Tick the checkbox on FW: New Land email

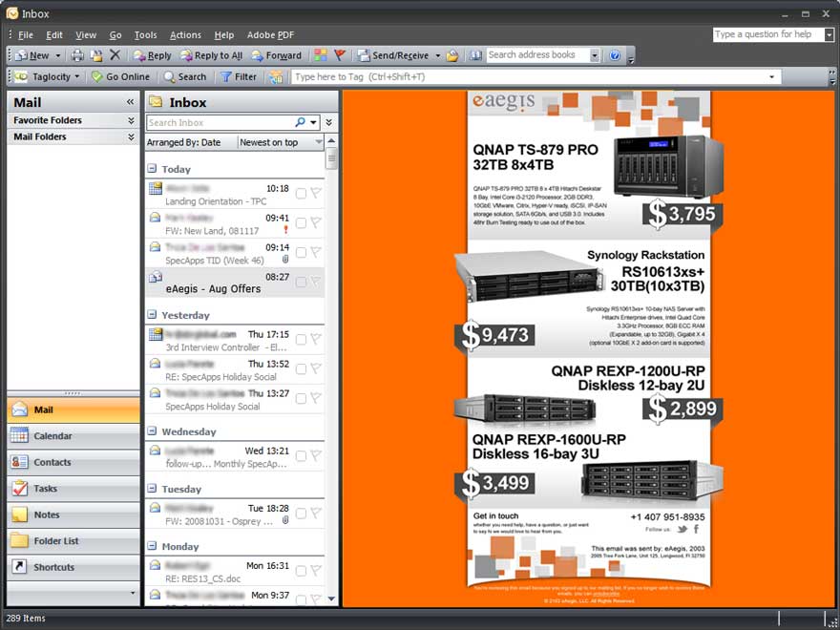coord(301,222)
